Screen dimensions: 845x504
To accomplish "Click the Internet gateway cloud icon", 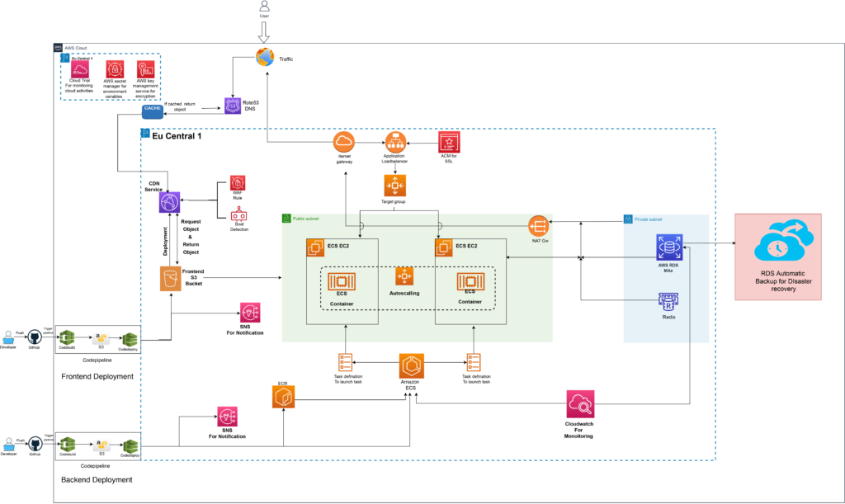I will (x=344, y=141).
